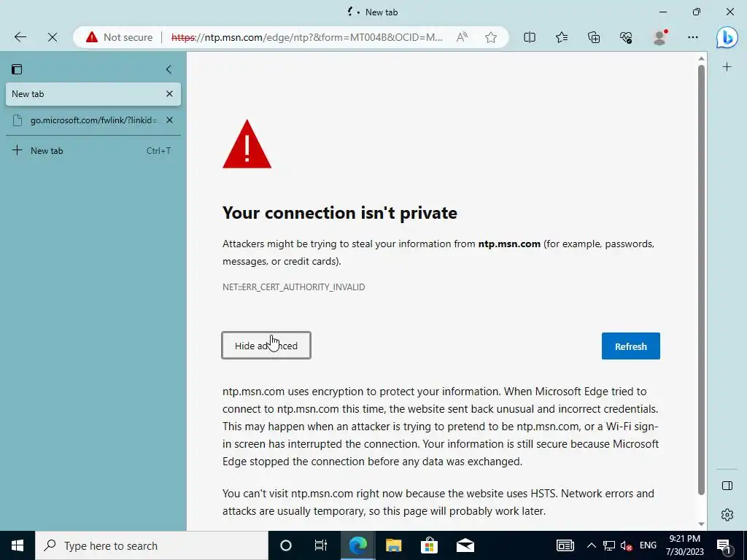Image resolution: width=747 pixels, height=560 pixels.
Task: Click Hide advanced button
Action: pos(266,345)
